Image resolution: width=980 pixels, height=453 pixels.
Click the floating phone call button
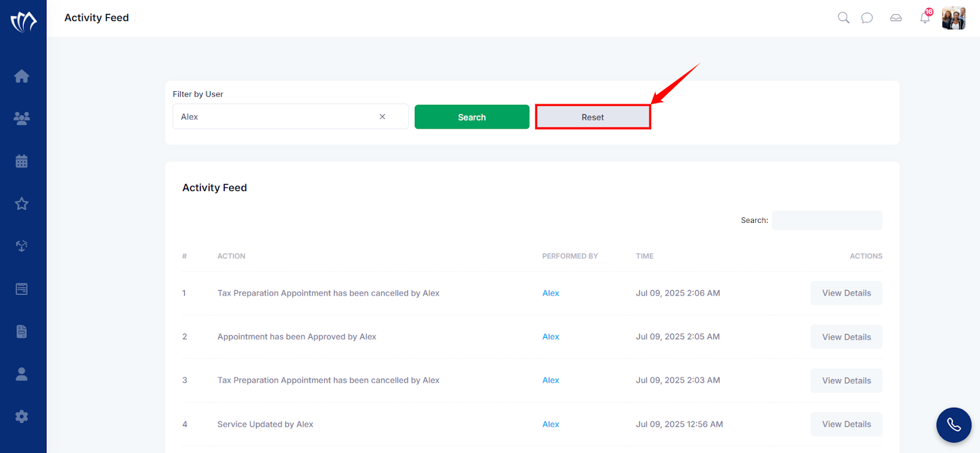954,425
